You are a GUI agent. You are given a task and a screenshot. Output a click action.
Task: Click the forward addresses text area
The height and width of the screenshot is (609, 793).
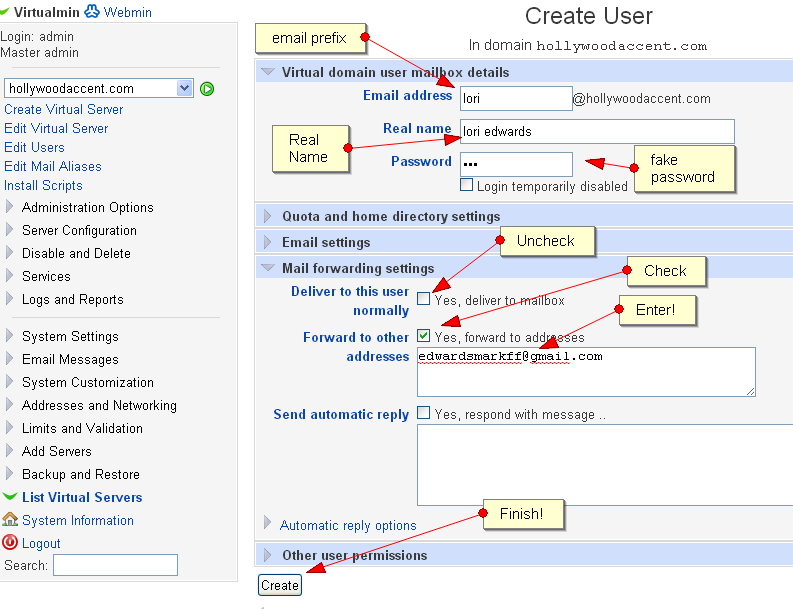586,372
